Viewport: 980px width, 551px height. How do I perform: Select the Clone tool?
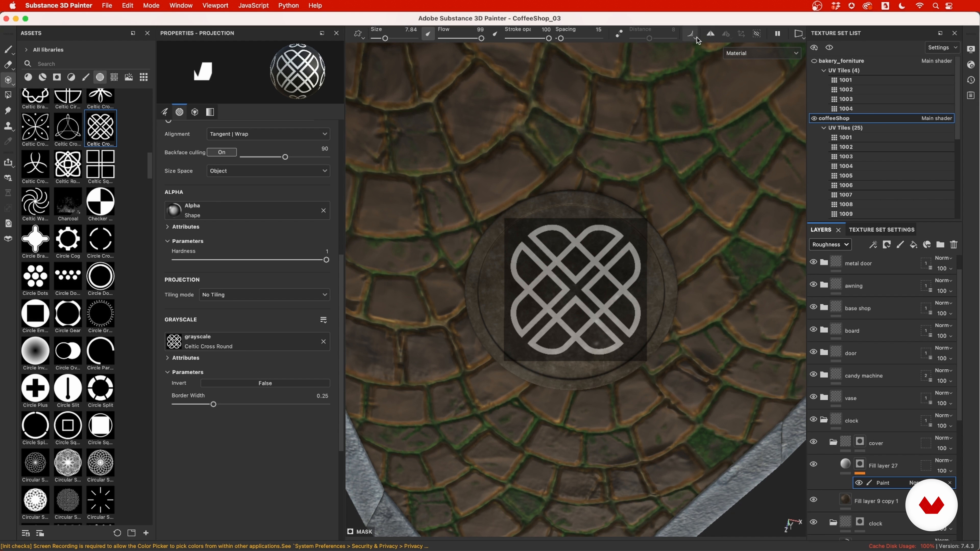(8, 126)
